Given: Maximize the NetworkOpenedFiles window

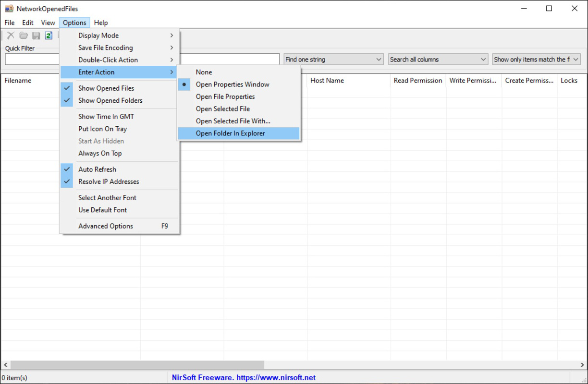Looking at the screenshot, I should 549,9.
